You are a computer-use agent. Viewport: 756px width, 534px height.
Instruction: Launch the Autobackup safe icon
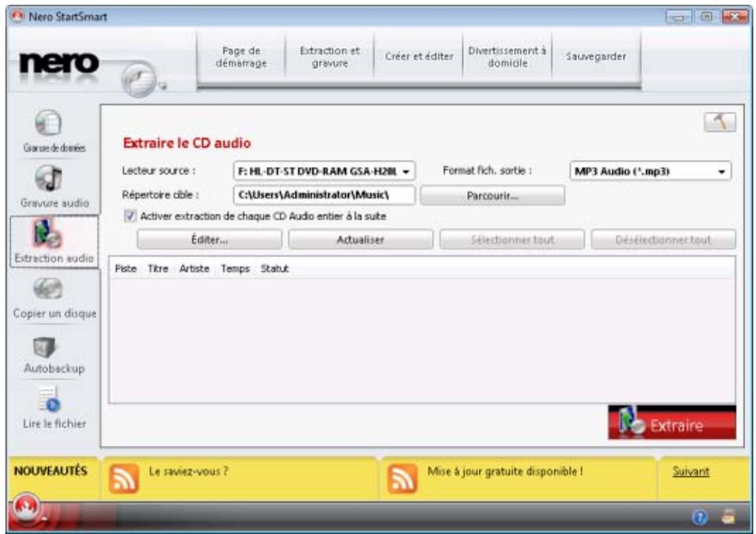tap(44, 347)
